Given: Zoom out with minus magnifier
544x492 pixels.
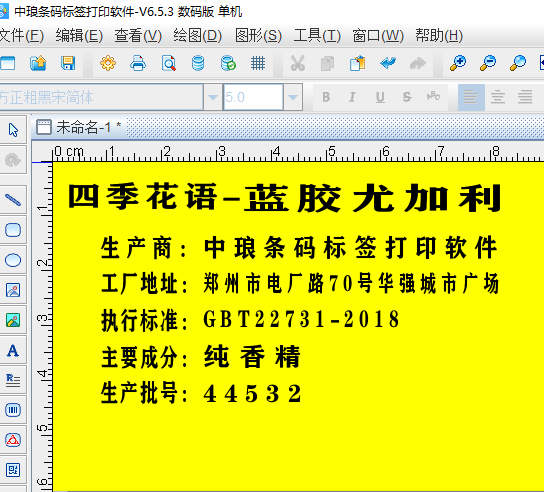Looking at the screenshot, I should [488, 63].
